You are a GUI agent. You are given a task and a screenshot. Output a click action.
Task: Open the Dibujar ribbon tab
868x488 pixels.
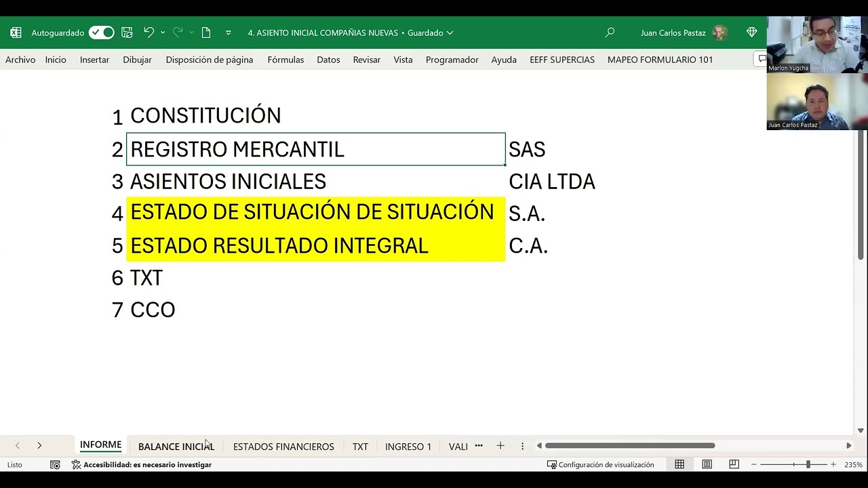(137, 60)
